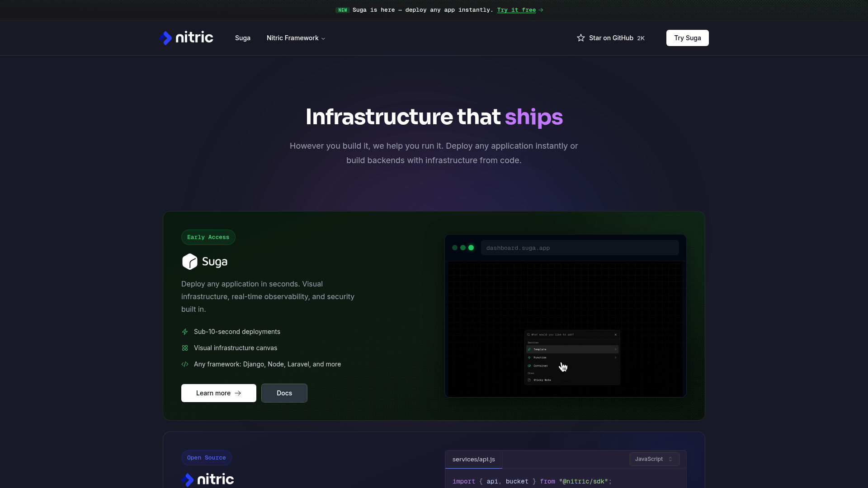868x488 pixels.
Task: Click the 'Infrastructure that ships' heading
Action: coord(434,117)
